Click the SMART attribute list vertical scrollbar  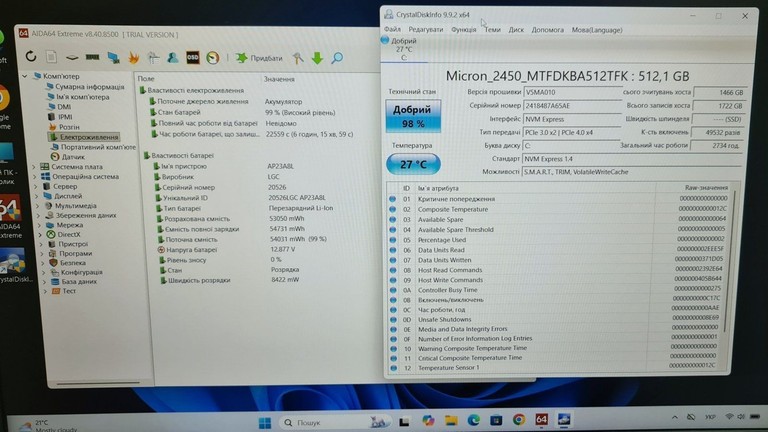[729, 264]
